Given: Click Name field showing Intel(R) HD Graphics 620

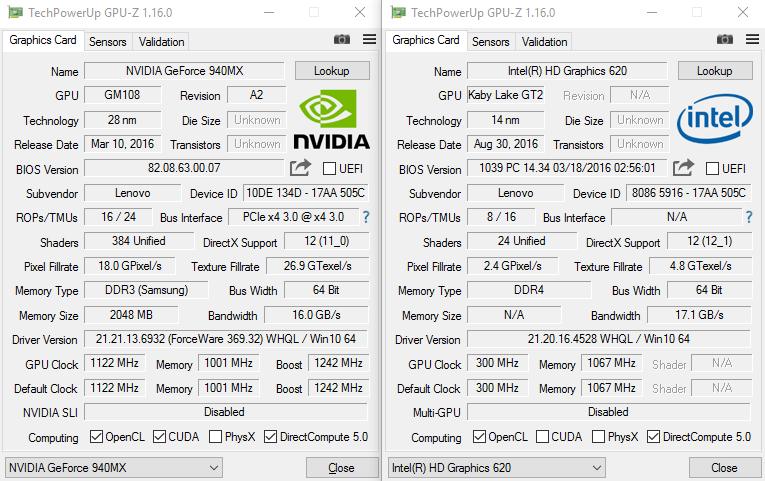Looking at the screenshot, I should [x=567, y=71].
